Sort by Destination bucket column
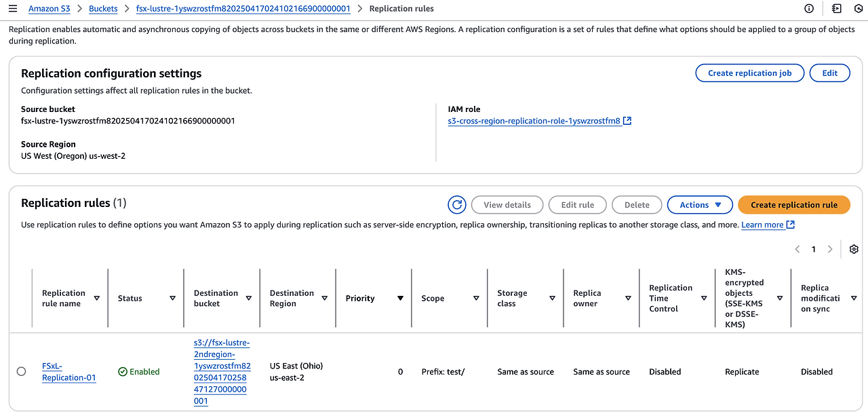The width and height of the screenshot is (868, 416). (x=249, y=299)
